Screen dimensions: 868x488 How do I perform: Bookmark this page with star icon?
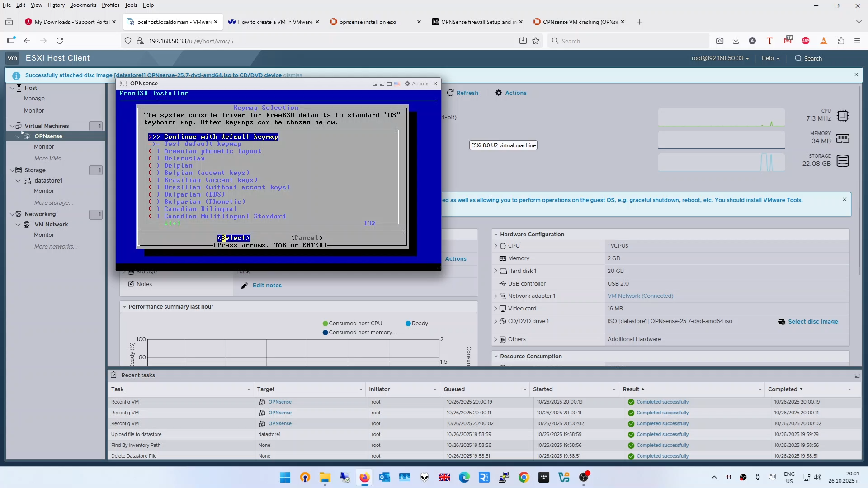point(536,41)
